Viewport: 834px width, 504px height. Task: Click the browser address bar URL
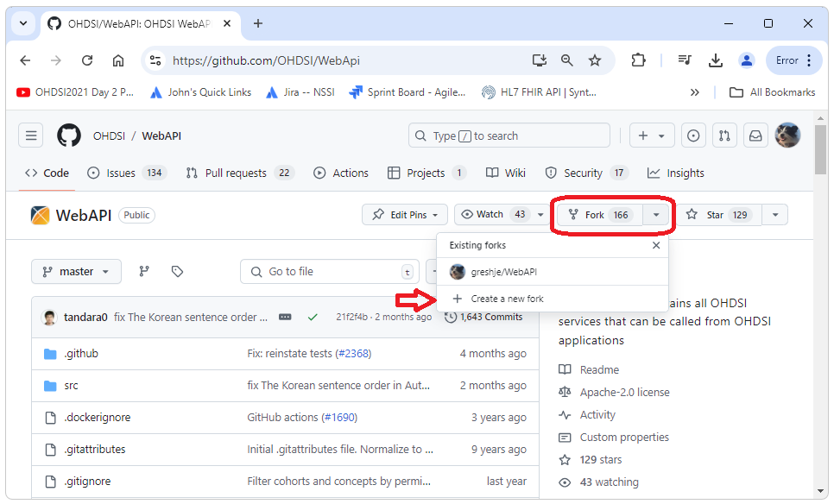(266, 60)
